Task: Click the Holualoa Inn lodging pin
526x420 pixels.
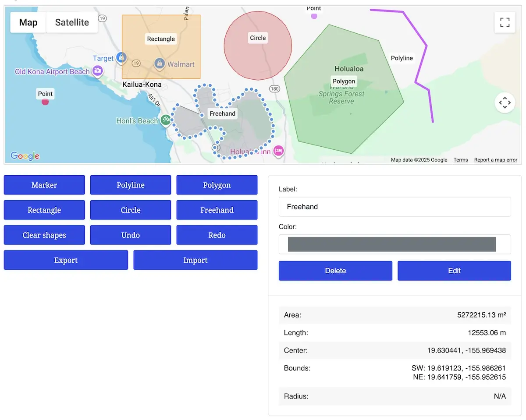Action: click(x=278, y=151)
